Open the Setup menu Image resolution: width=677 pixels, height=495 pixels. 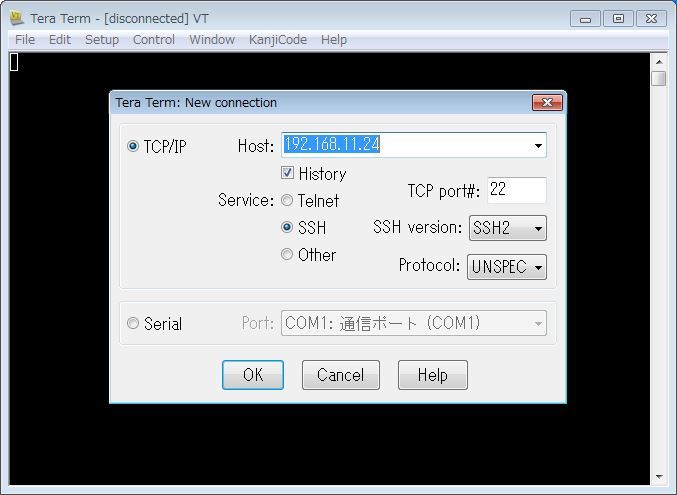pos(102,40)
